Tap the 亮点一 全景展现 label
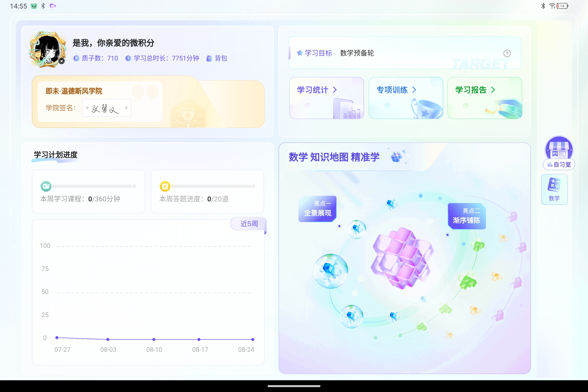This screenshot has width=588, height=392. pyautogui.click(x=318, y=209)
